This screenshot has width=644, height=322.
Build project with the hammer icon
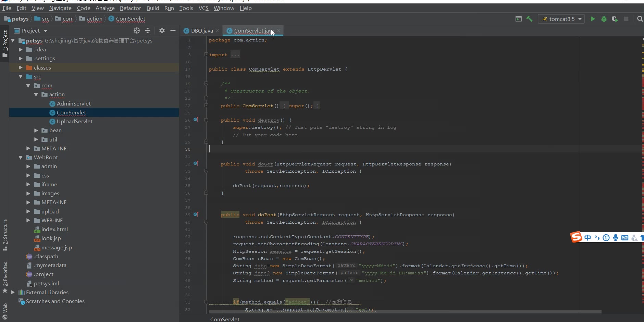tap(530, 19)
